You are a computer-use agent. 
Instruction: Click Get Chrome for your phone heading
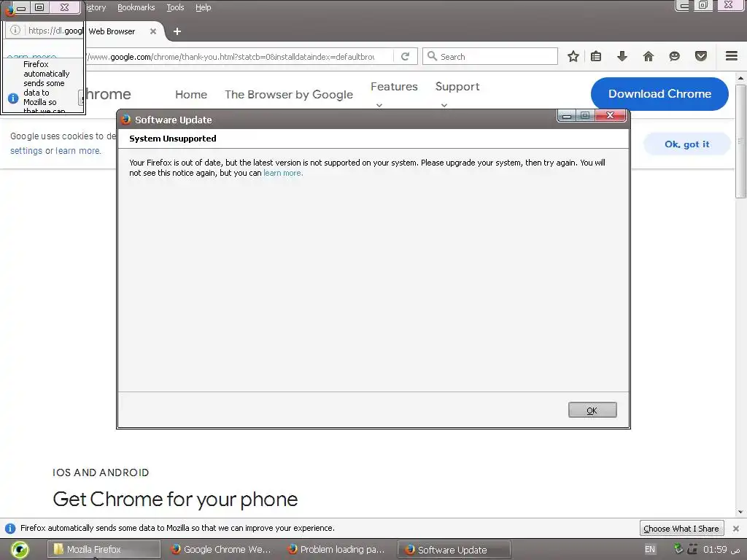(175, 499)
